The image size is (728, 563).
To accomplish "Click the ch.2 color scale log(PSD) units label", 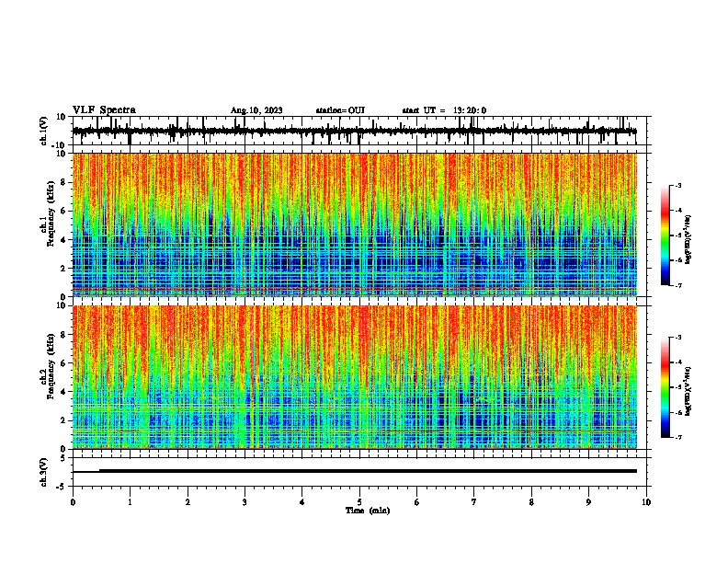I will click(688, 391).
